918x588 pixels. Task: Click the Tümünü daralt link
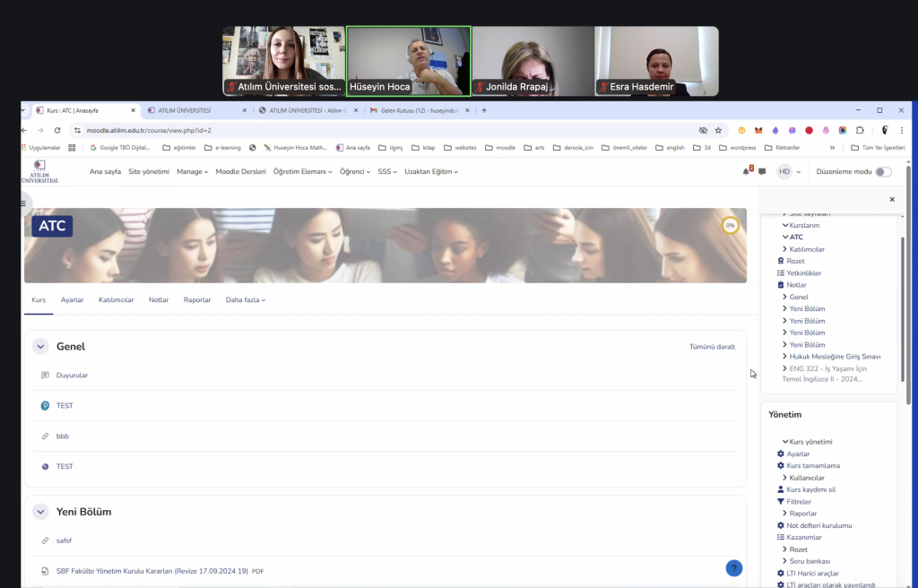(x=712, y=347)
